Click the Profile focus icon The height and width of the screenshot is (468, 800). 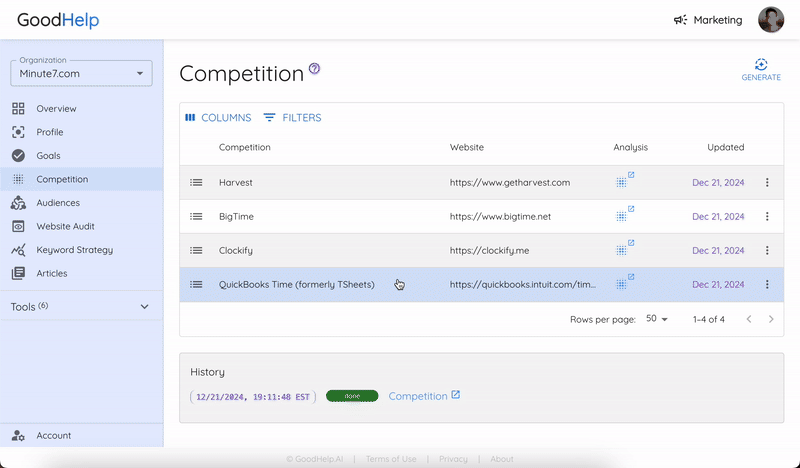pyautogui.click(x=18, y=132)
